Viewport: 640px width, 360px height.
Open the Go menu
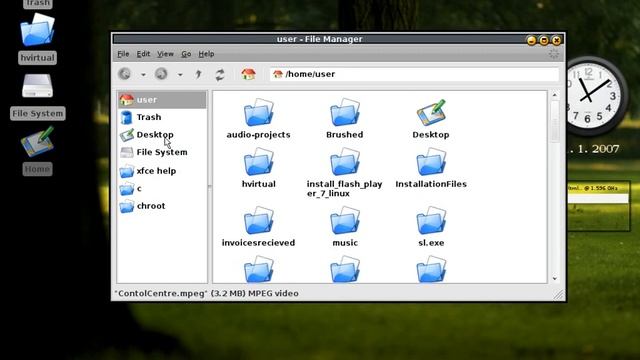186,54
